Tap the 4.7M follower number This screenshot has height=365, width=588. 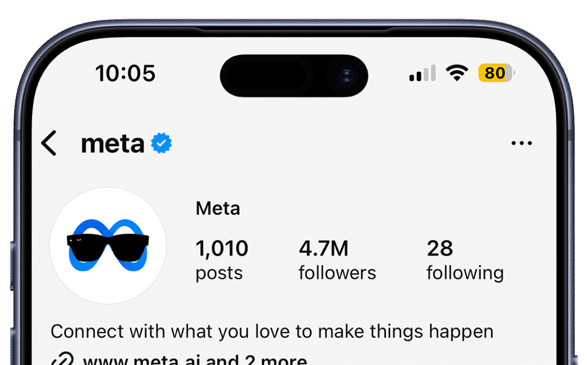323,248
